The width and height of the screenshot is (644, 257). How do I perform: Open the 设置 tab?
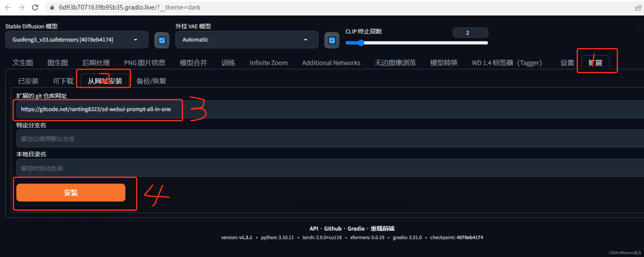(567, 63)
